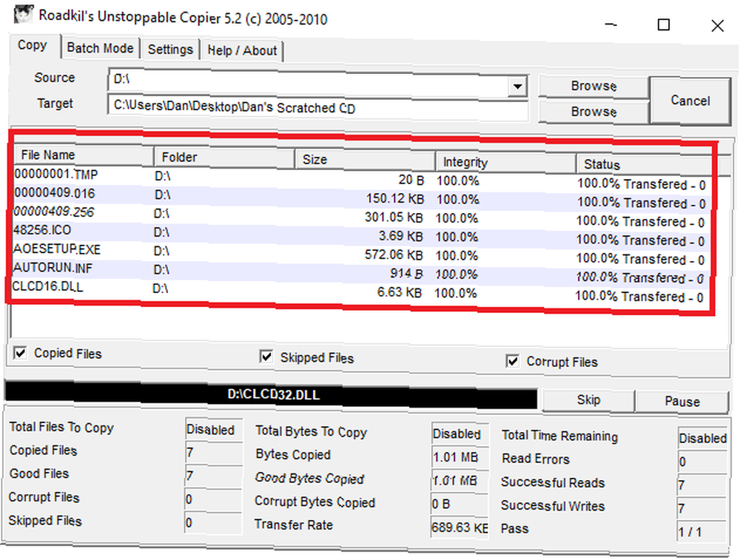
Task: Click the Total Files To Copy Disabled field
Action: (214, 430)
